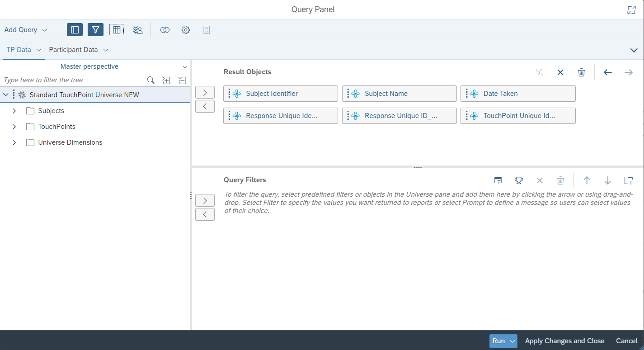644x350 pixels.
Task: Click Apply Changes and Close
Action: 564,341
